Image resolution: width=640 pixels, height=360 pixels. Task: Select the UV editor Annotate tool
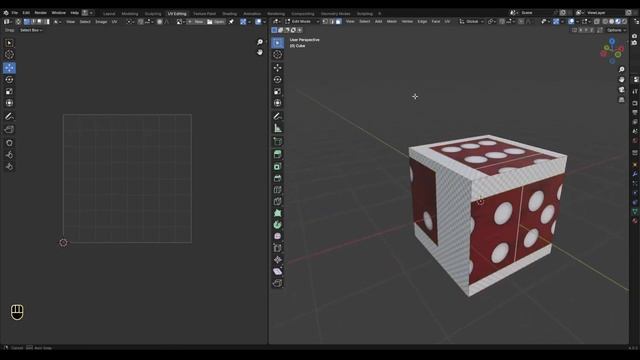9,117
